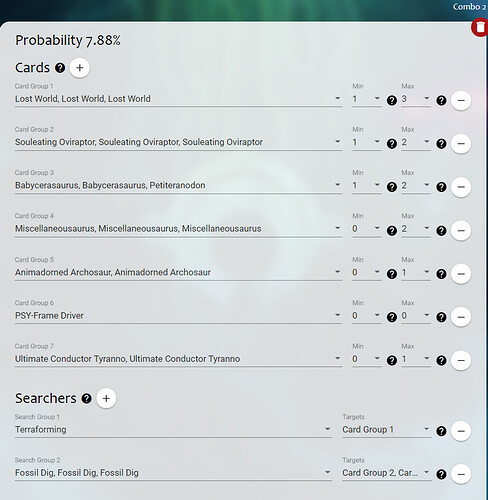
Task: Expand Fossil Dig search group selector
Action: tap(173, 473)
